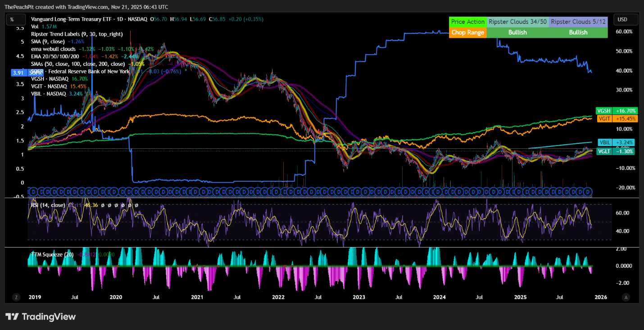Select the orange VGIT price axis label
This screenshot has height=330, width=644.
[616, 118]
